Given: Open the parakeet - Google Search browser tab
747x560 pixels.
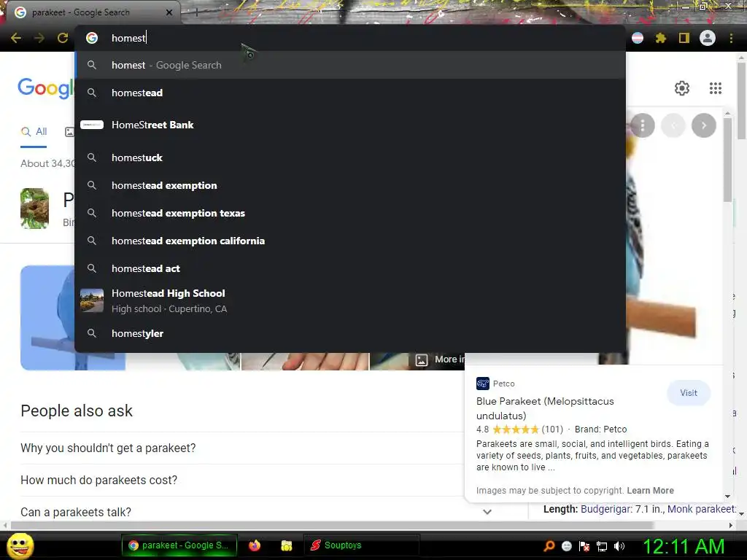Looking at the screenshot, I should click(90, 12).
